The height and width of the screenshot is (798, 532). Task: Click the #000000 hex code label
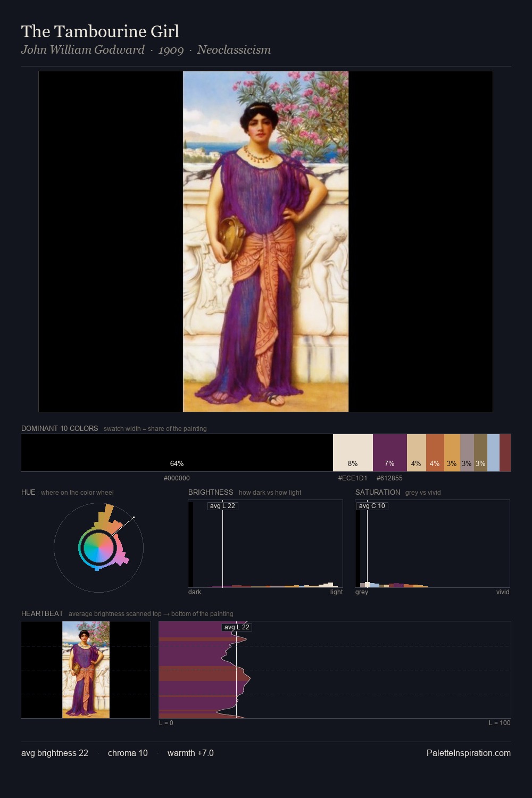coord(177,478)
